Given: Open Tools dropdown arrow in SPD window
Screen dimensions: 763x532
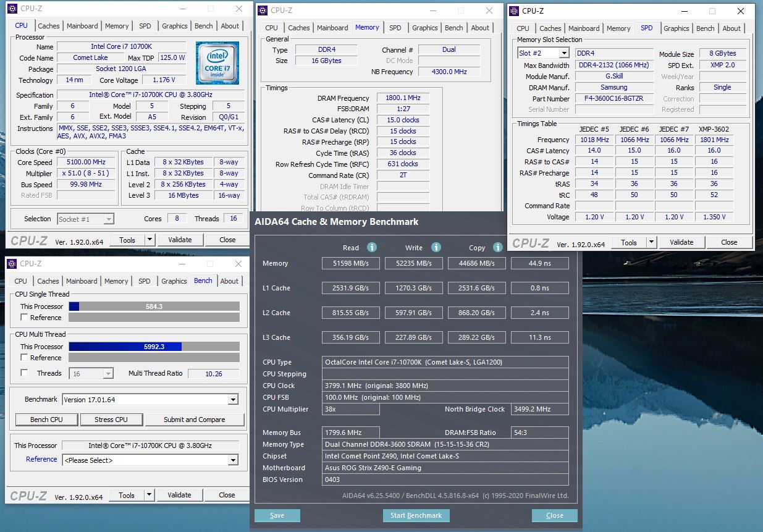Looking at the screenshot, I should (x=651, y=243).
